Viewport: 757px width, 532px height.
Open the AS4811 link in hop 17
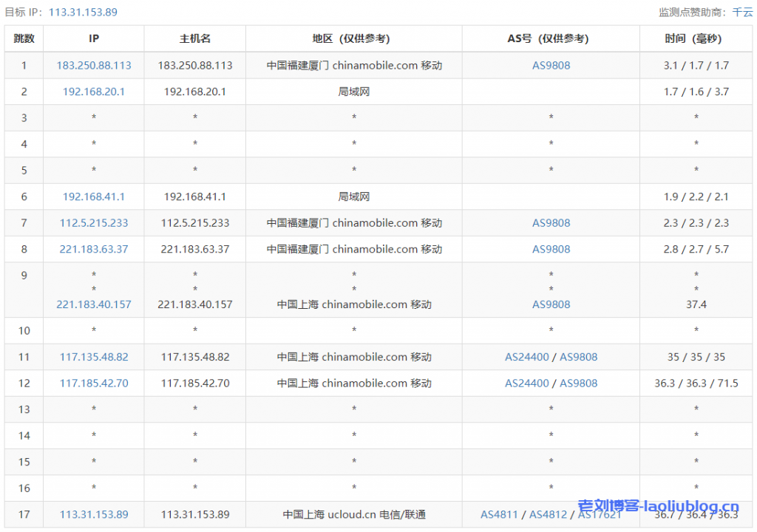click(500, 514)
